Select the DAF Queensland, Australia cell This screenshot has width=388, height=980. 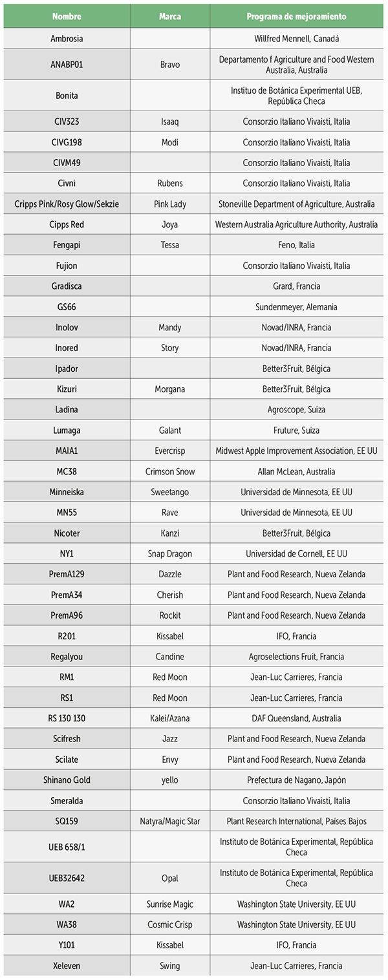coord(296,718)
